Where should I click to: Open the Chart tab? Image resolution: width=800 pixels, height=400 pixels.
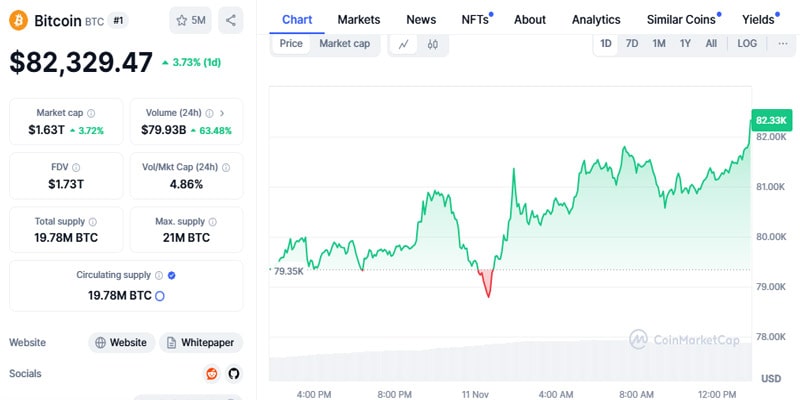tap(297, 20)
